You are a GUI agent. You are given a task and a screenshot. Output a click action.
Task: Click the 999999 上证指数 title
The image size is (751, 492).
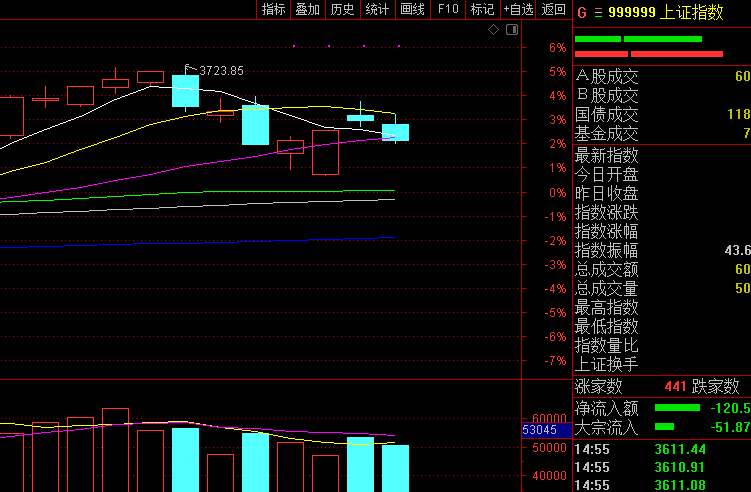[x=666, y=12]
